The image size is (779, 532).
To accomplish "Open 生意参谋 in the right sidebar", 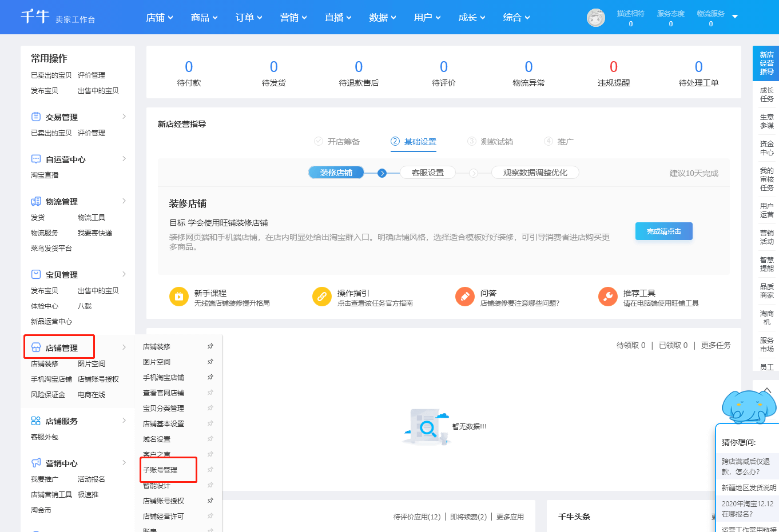I will (766, 121).
